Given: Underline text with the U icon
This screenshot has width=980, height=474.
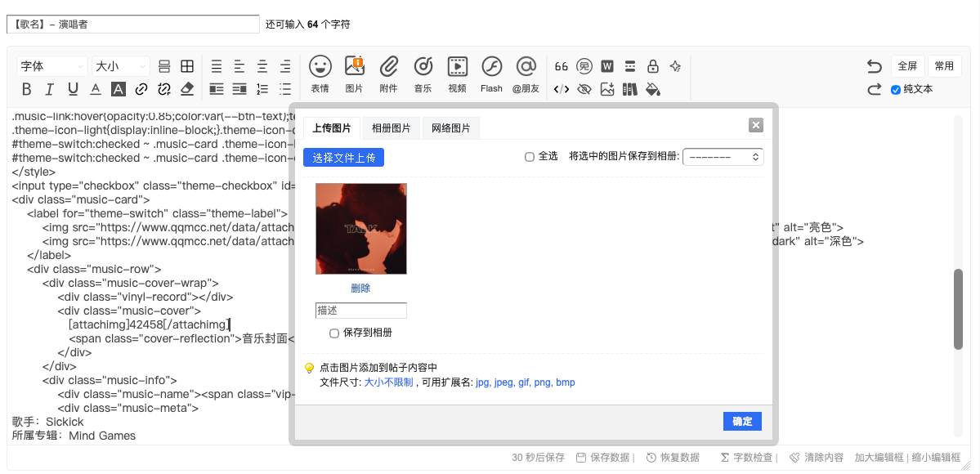Looking at the screenshot, I should pyautogui.click(x=73, y=89).
